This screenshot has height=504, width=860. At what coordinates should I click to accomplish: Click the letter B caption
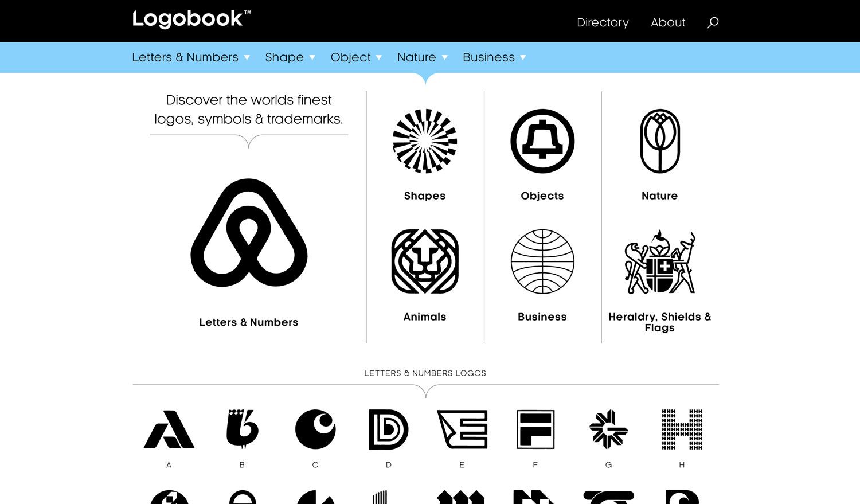point(242,465)
